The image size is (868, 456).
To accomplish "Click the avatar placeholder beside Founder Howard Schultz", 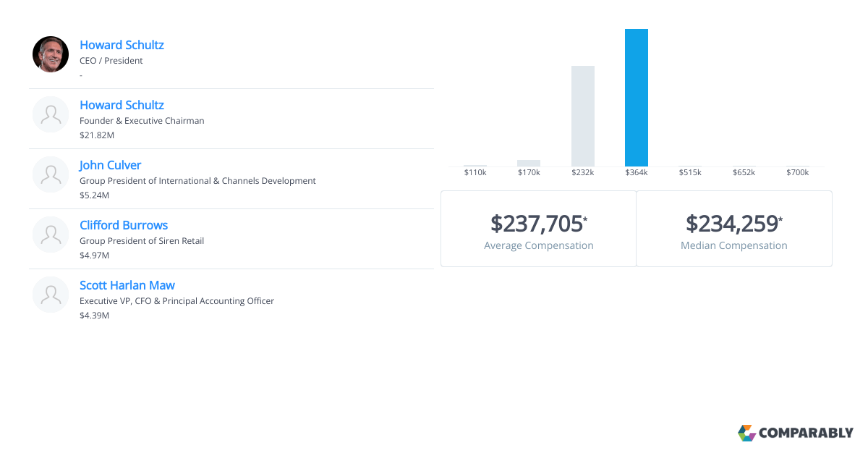I will click(x=51, y=114).
